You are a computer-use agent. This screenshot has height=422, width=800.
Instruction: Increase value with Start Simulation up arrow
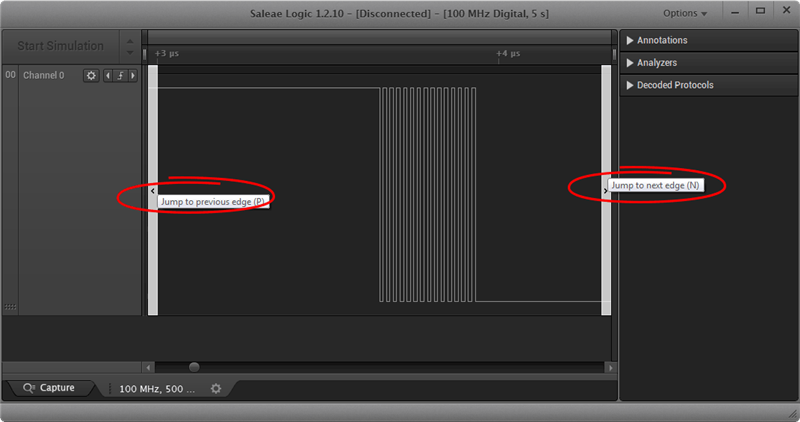(130, 41)
